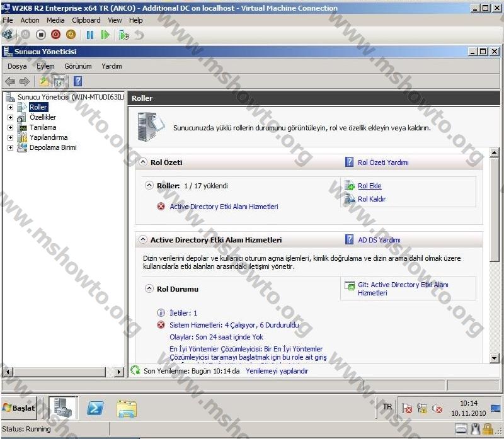
Task: Click the content pane scroll down arrow
Action: [x=494, y=358]
